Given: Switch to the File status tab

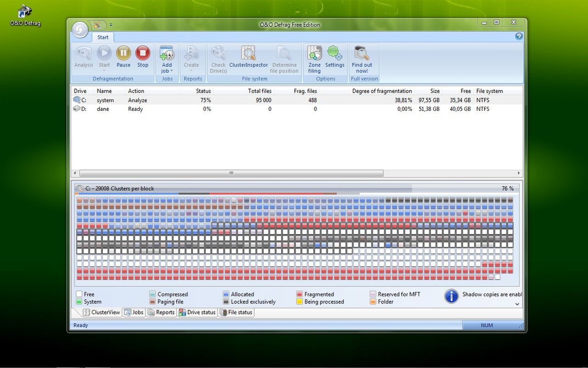Looking at the screenshot, I should tap(236, 312).
